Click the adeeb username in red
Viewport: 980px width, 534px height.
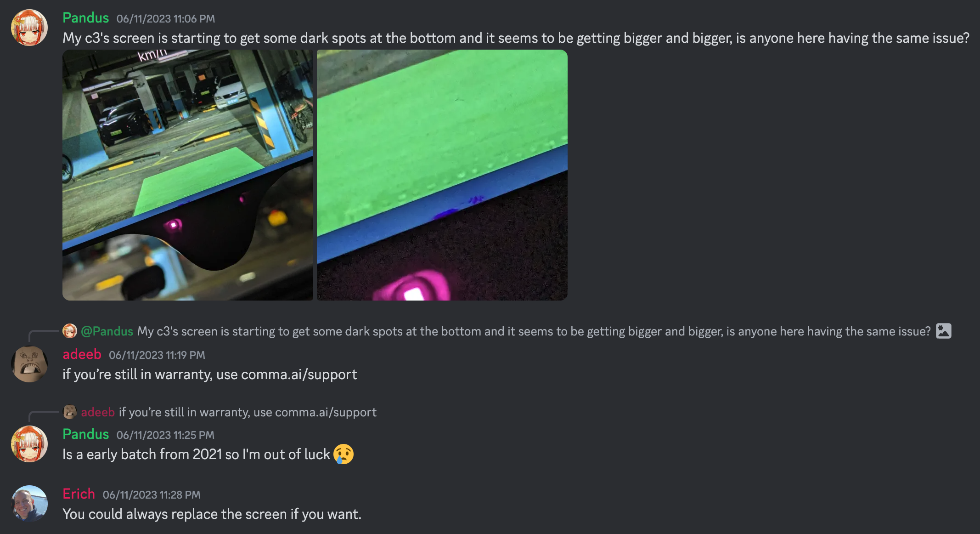coord(82,354)
